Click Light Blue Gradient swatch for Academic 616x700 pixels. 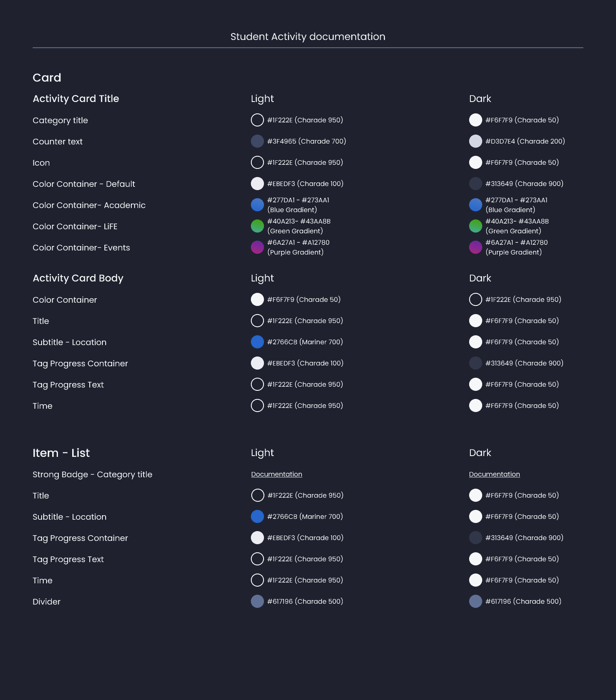point(257,205)
